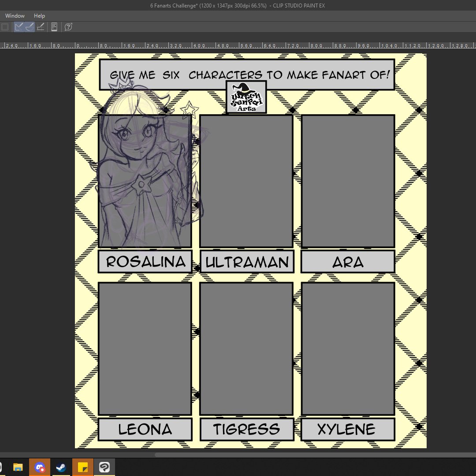Open Steam from the taskbar
The height and width of the screenshot is (476, 476).
tap(61, 467)
